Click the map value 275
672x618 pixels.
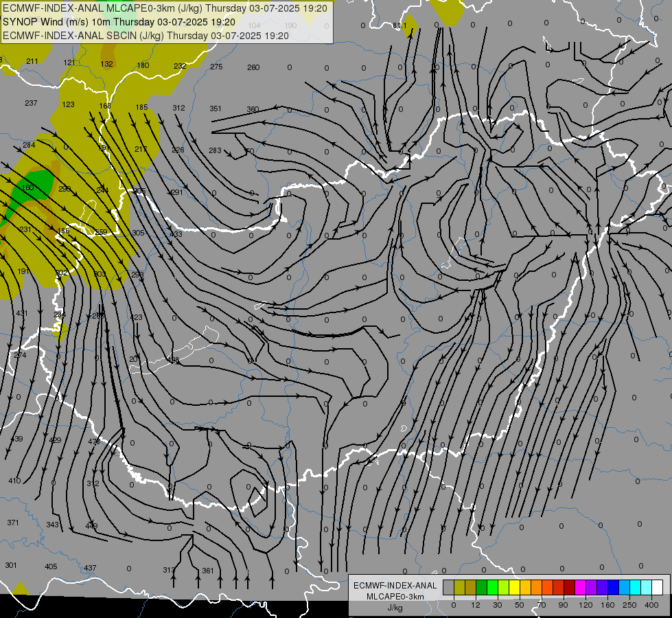coord(216,67)
